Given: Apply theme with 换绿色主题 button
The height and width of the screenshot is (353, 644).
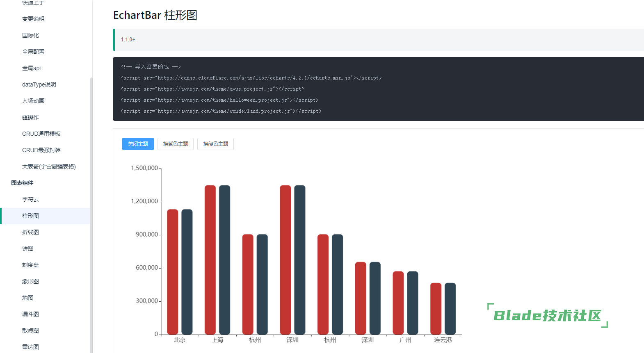Looking at the screenshot, I should 215,144.
